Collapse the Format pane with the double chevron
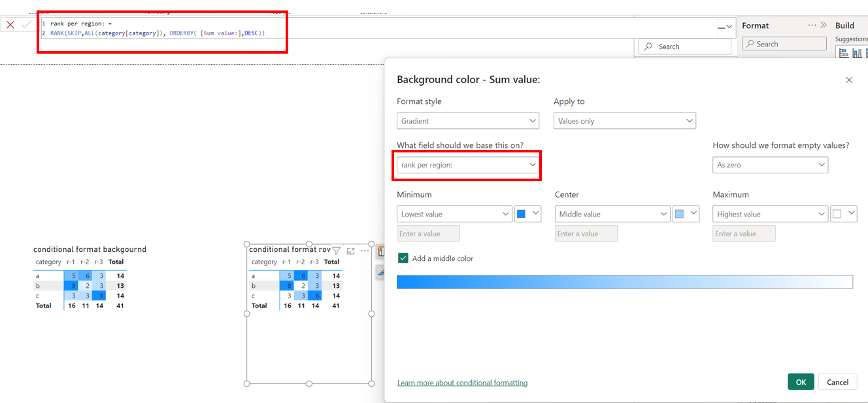868x403 pixels. pos(824,26)
